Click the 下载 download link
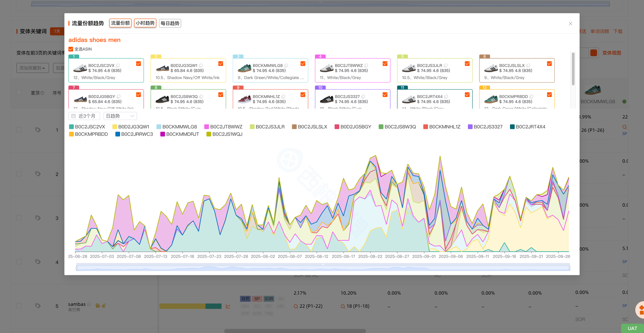Screen dimensions: 644x333 point(618,31)
